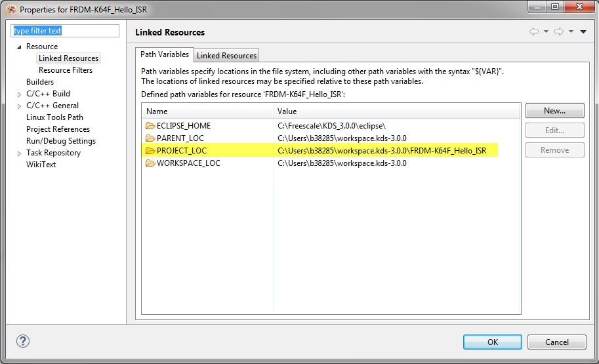Click the back navigation arrow icon

[x=533, y=31]
